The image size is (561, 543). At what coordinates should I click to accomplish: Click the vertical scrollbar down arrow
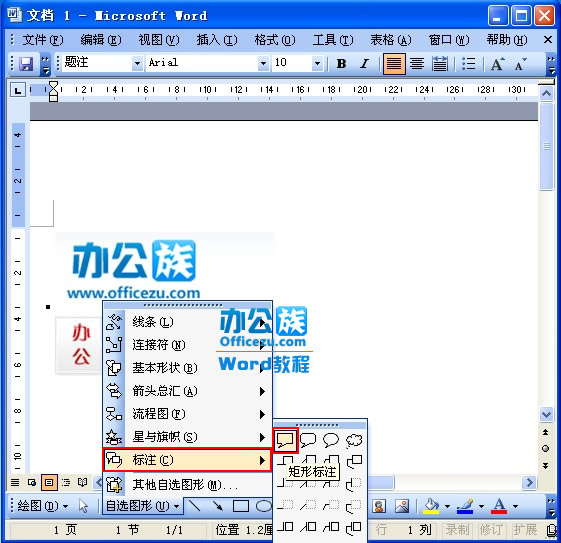click(x=546, y=415)
